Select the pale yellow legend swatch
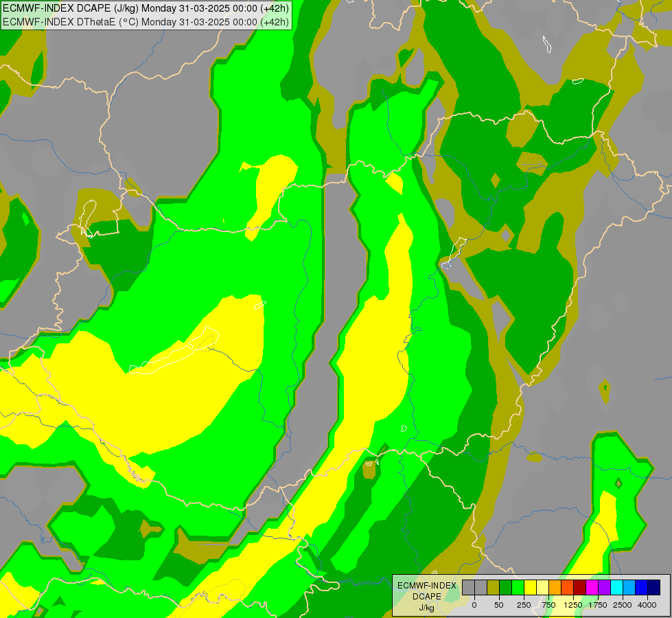 (x=542, y=588)
